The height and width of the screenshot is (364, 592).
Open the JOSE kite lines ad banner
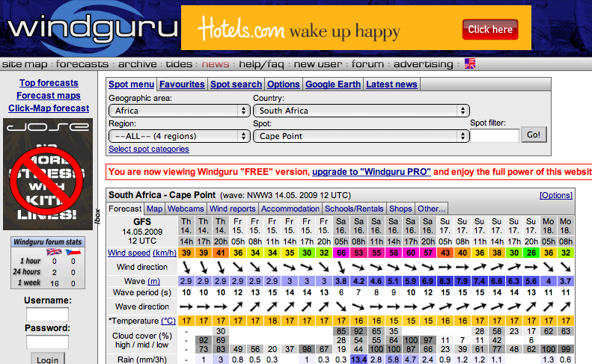48,173
